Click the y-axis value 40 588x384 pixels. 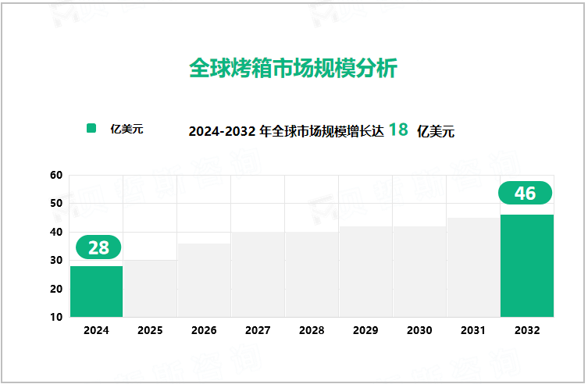pyautogui.click(x=56, y=233)
